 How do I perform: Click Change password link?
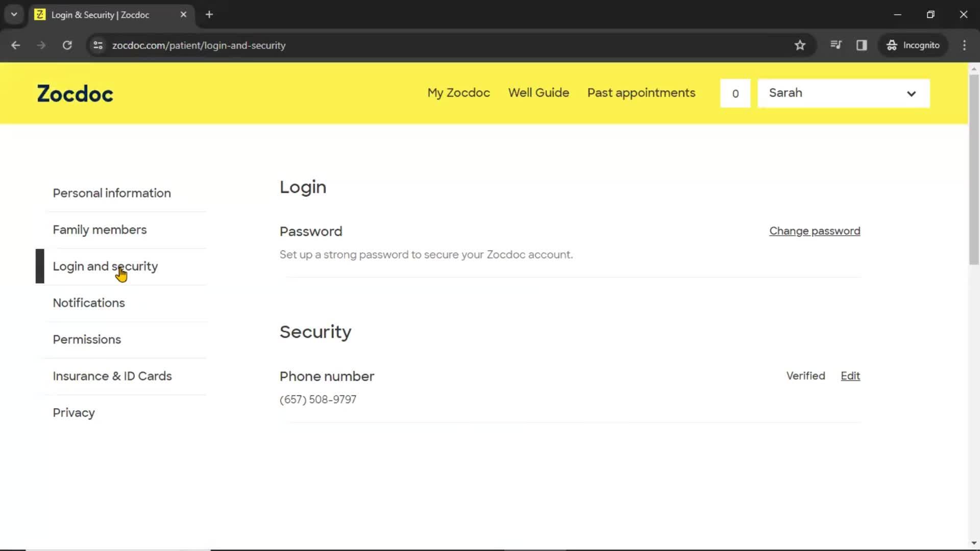point(815,231)
